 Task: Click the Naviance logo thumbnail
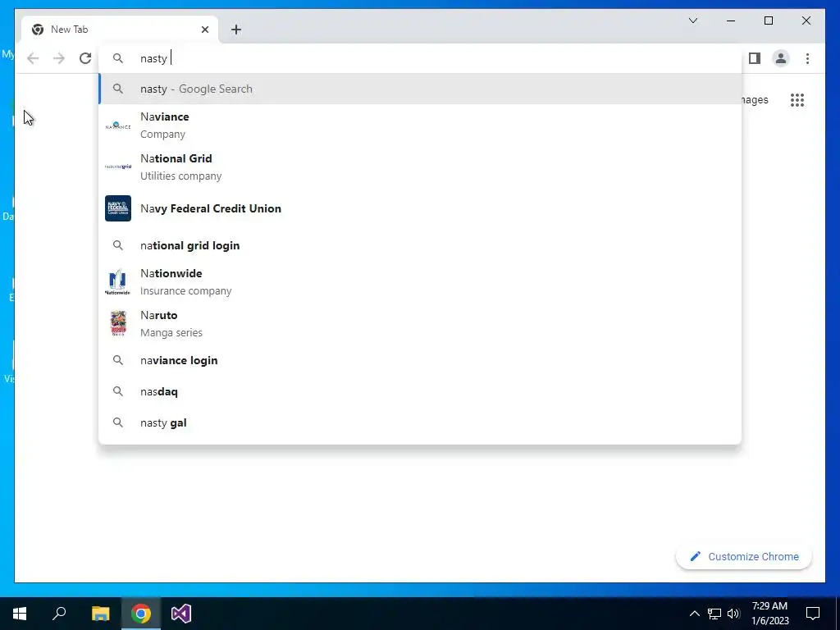point(118,126)
